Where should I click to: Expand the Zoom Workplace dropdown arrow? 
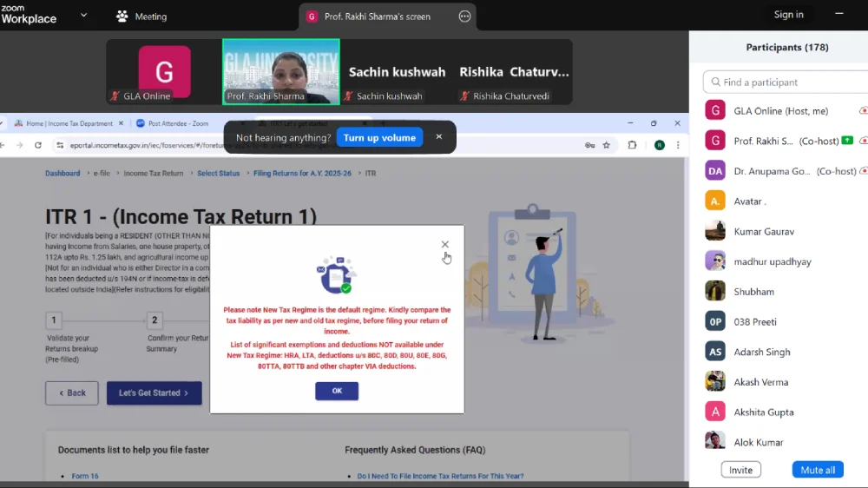83,16
